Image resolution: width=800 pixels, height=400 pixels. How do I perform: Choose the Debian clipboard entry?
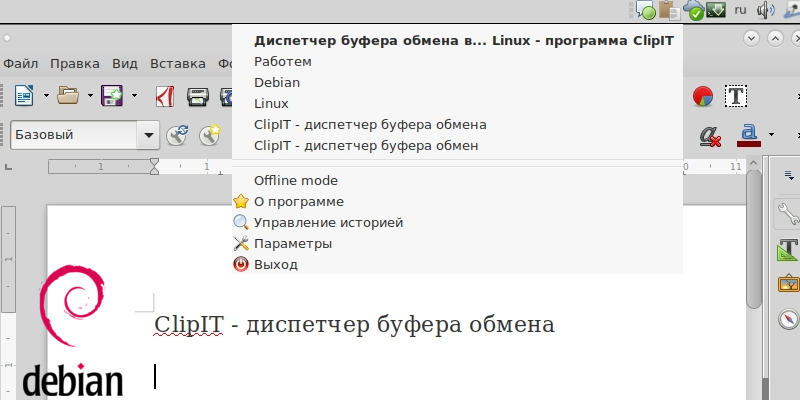coord(457,83)
